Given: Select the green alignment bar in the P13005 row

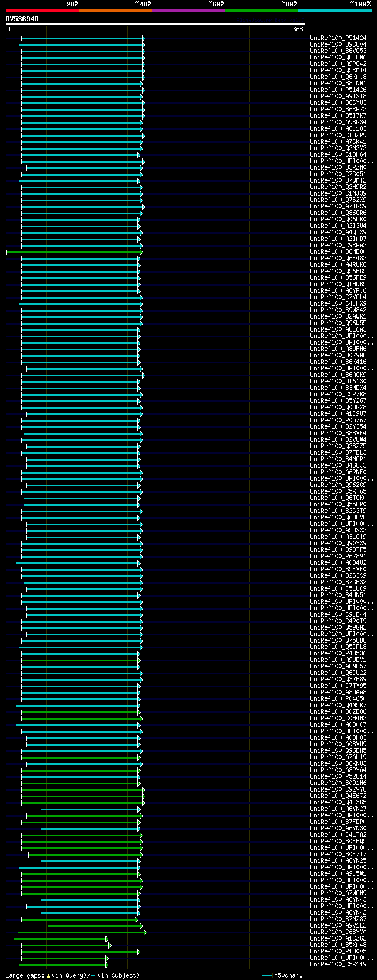Looking at the screenshot, I should pos(81,952).
